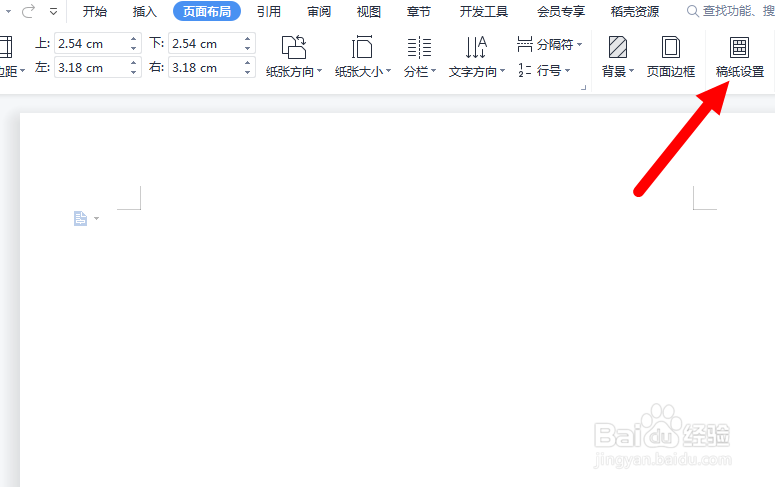The height and width of the screenshot is (487, 775).
Task: Decrease the bottom margin 下 value
Action: 248,48
